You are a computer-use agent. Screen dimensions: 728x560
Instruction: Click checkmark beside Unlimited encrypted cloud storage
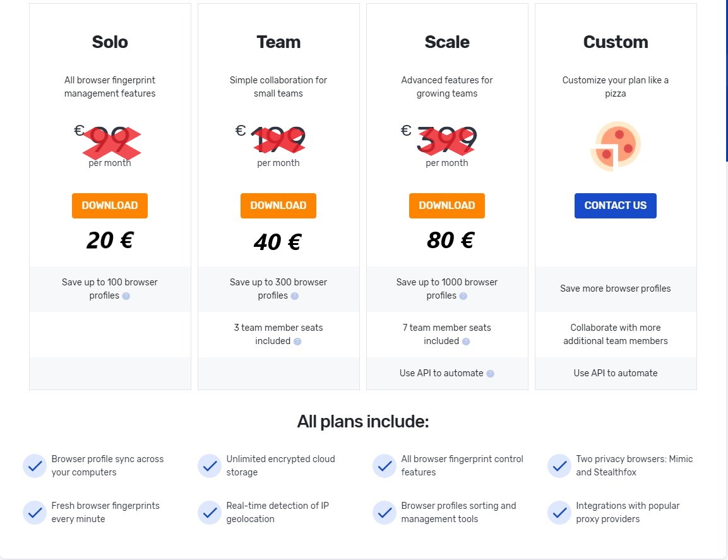[x=210, y=466]
